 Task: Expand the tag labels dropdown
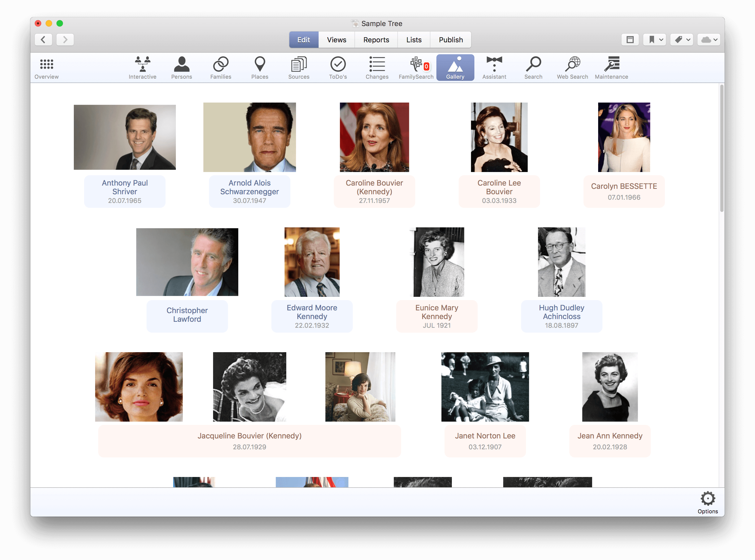[682, 40]
